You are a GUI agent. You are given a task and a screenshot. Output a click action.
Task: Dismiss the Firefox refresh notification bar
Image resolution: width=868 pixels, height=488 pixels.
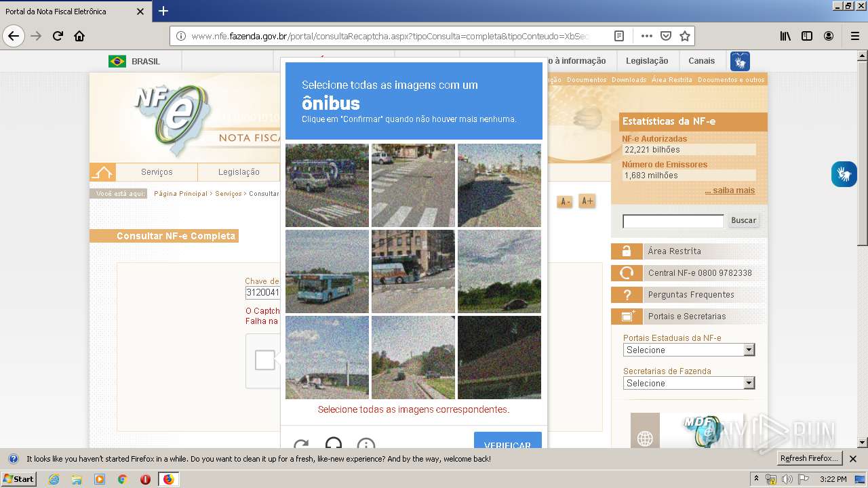(854, 459)
